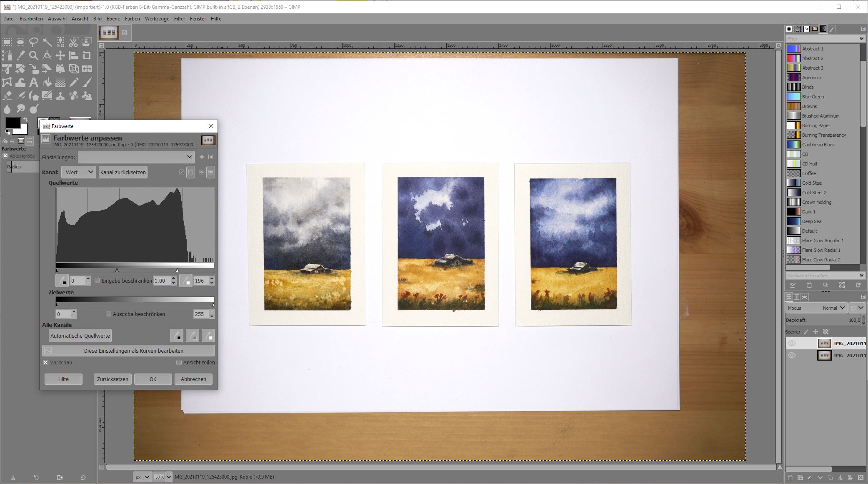Image resolution: width=868 pixels, height=484 pixels.
Task: Open the Einstellungen presets dropdown
Action: [x=136, y=157]
